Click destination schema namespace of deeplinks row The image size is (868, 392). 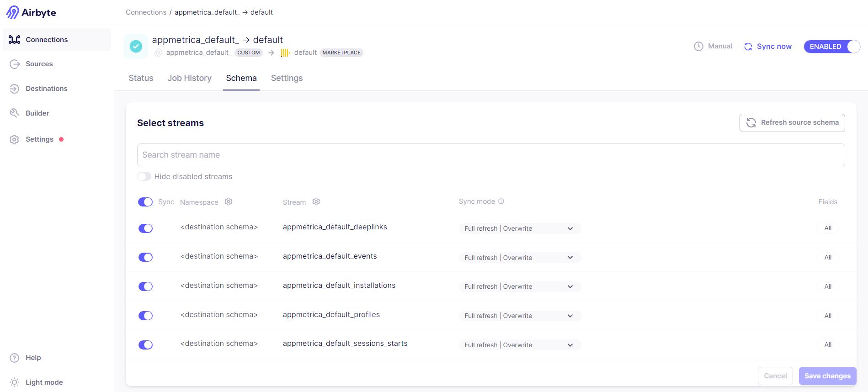[x=219, y=227]
